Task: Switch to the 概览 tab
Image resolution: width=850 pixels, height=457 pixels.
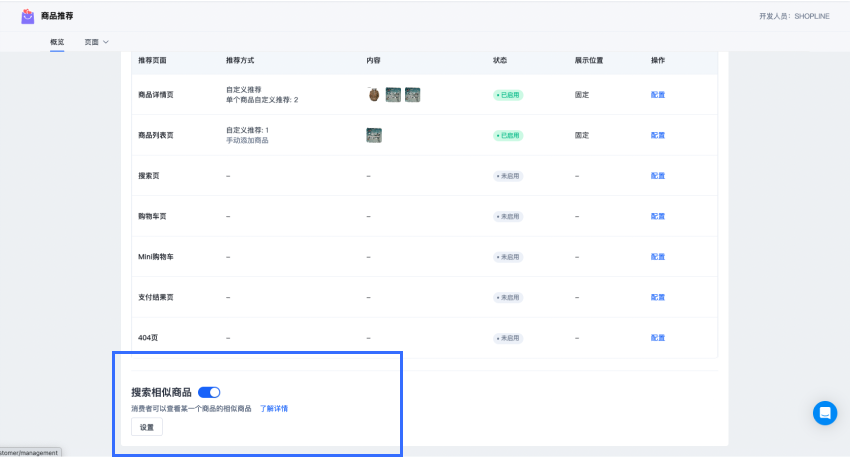Action: pyautogui.click(x=57, y=42)
